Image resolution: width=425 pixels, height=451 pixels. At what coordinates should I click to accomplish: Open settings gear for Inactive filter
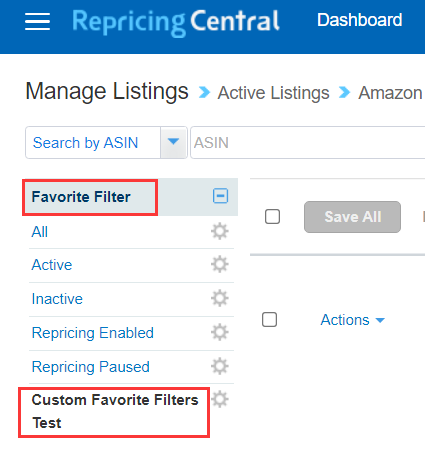coord(220,298)
